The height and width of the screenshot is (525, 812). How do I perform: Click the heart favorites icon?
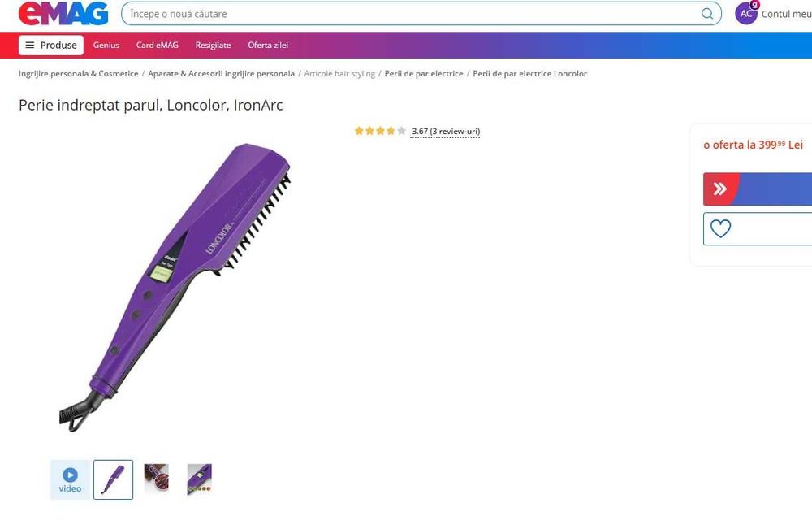[720, 228]
